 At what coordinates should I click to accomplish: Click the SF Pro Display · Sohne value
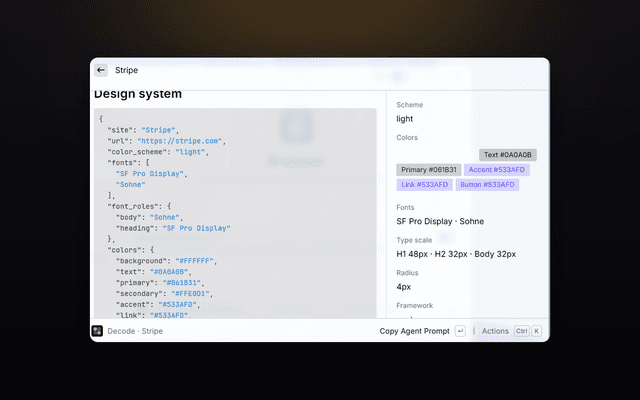click(x=440, y=221)
